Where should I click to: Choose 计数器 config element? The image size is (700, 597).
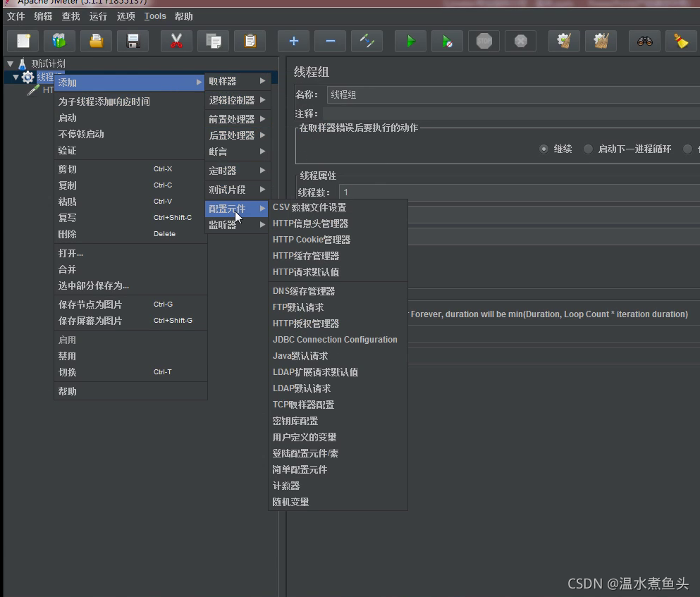[x=338, y=486]
